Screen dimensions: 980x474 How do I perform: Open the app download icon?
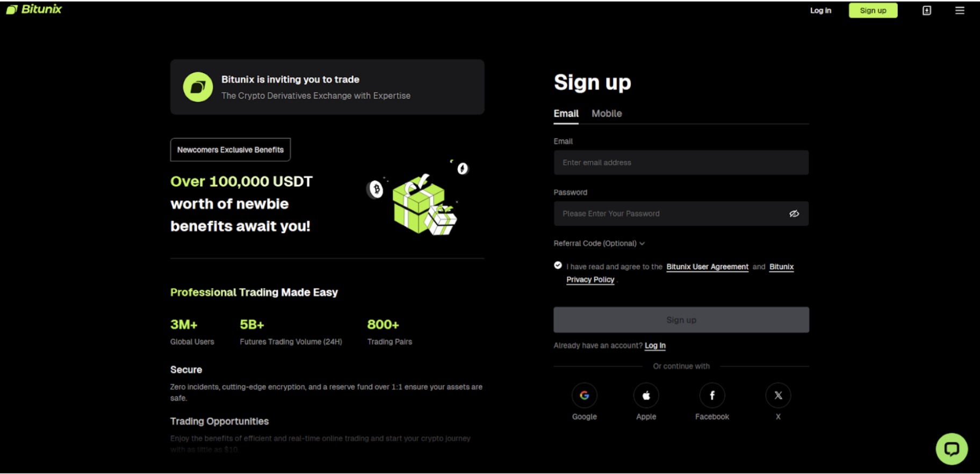pyautogui.click(x=927, y=10)
